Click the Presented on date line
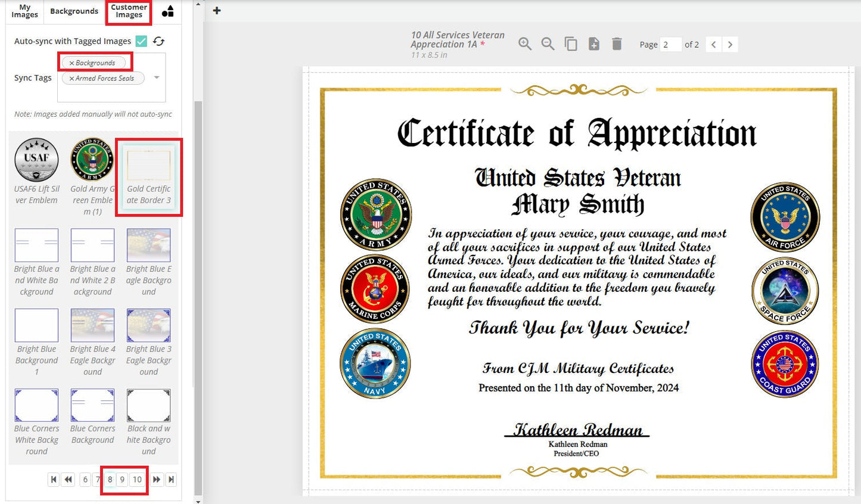861x504 pixels. click(x=579, y=388)
